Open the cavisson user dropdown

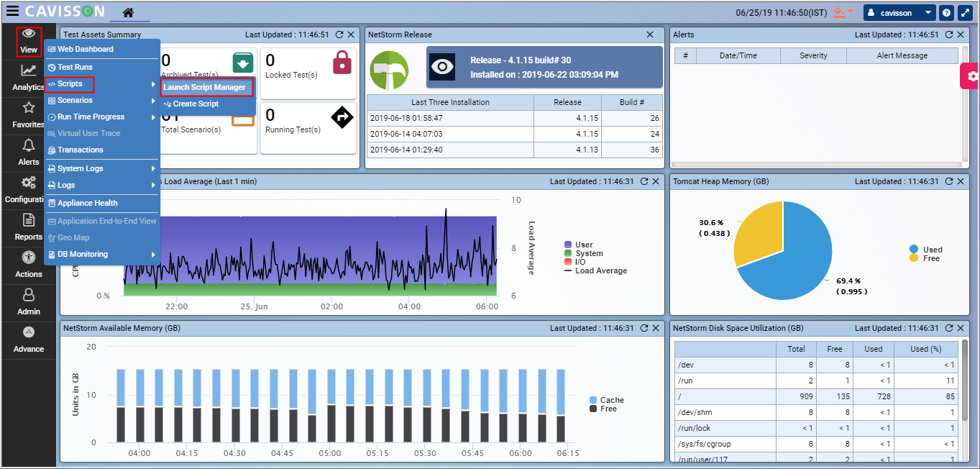click(x=899, y=13)
